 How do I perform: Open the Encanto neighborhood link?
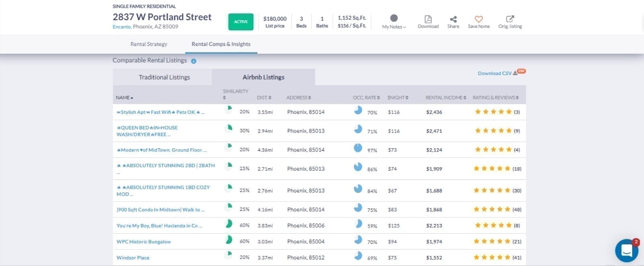(x=122, y=27)
